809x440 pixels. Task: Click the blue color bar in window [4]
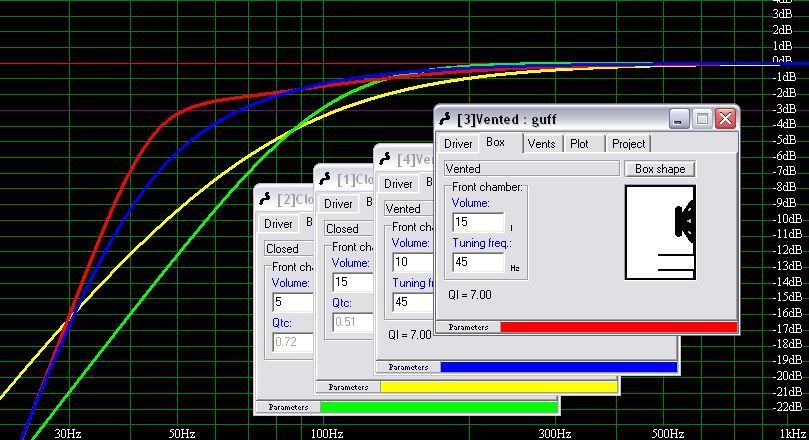559,367
